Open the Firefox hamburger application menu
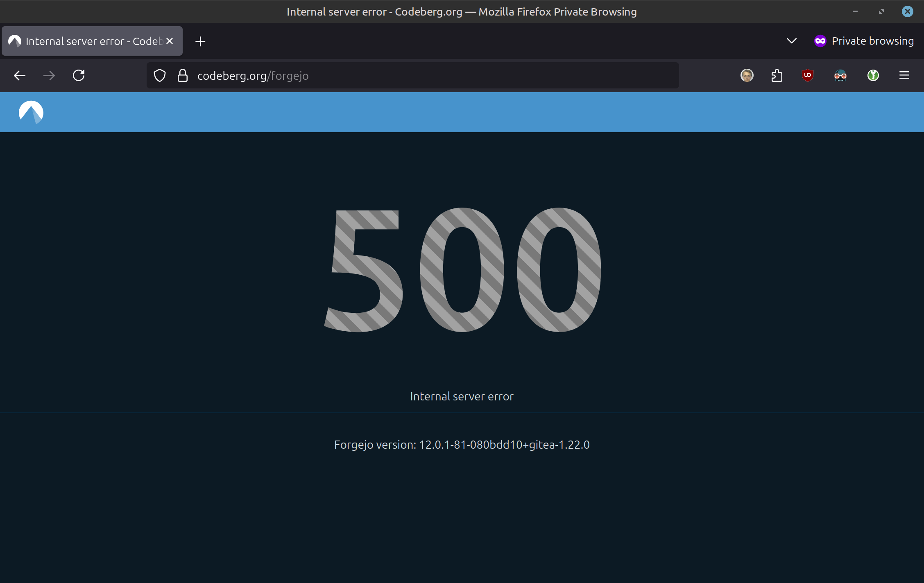 tap(904, 75)
